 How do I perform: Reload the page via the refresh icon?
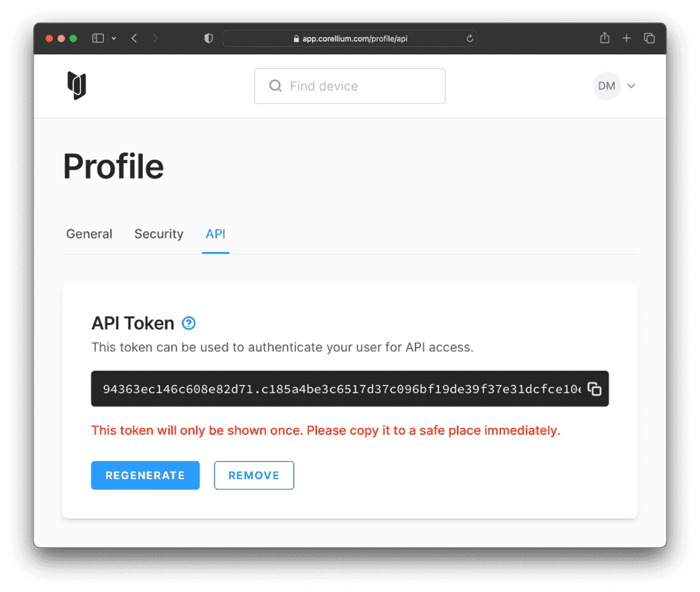[470, 37]
